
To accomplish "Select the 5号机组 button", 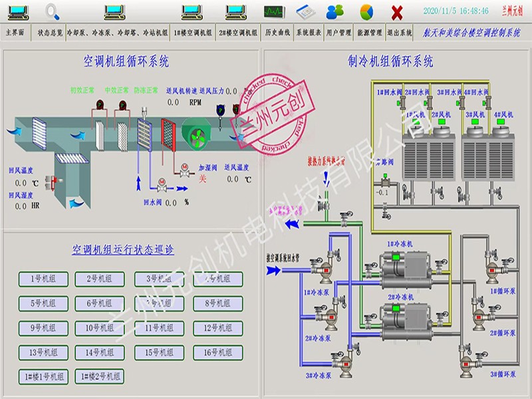I will tap(43, 303).
